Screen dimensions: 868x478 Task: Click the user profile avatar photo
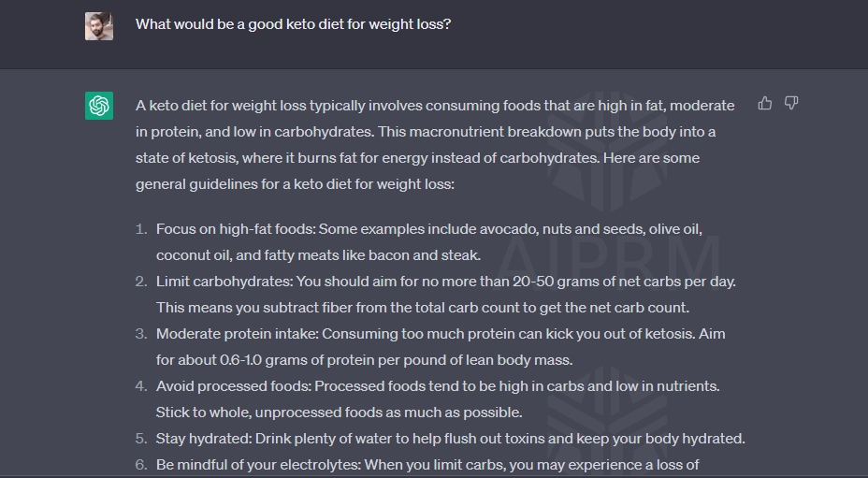[x=99, y=26]
